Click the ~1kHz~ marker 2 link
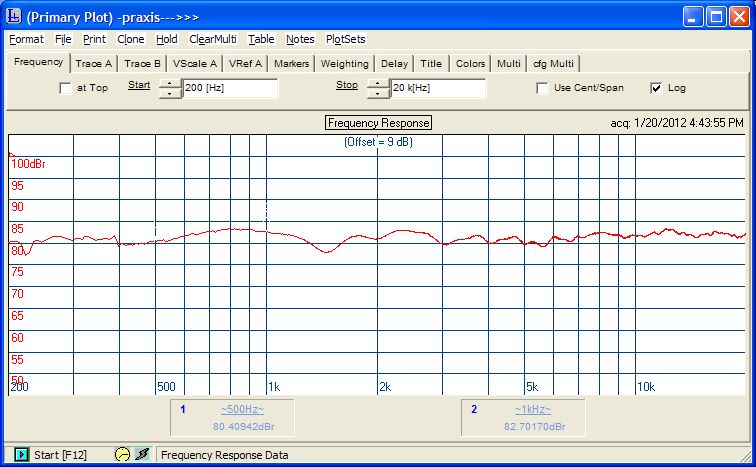Viewport: 756px width, 467px height. pos(533,409)
